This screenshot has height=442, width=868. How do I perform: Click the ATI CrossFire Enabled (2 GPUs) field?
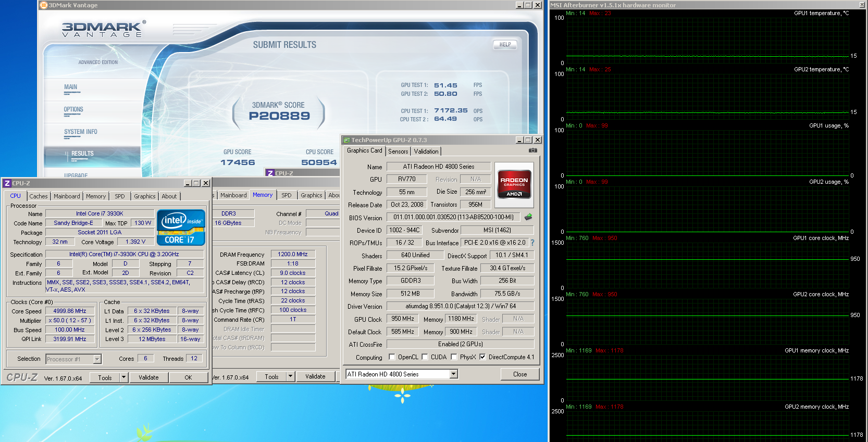click(461, 344)
